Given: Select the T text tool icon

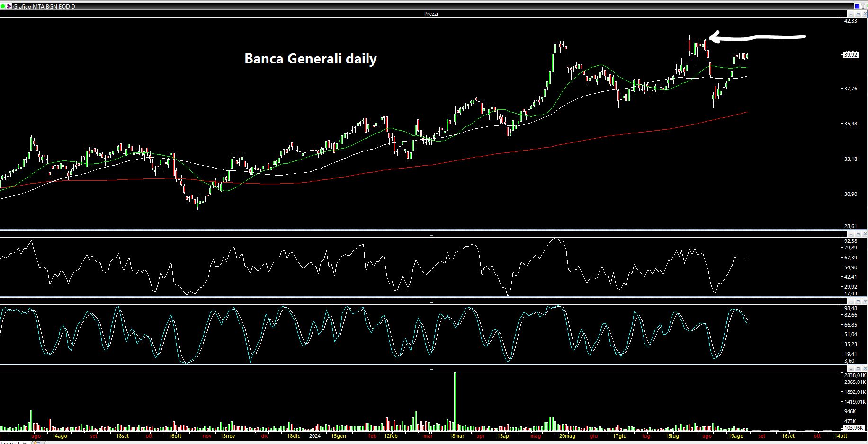Looking at the screenshot, I should (863, 6).
